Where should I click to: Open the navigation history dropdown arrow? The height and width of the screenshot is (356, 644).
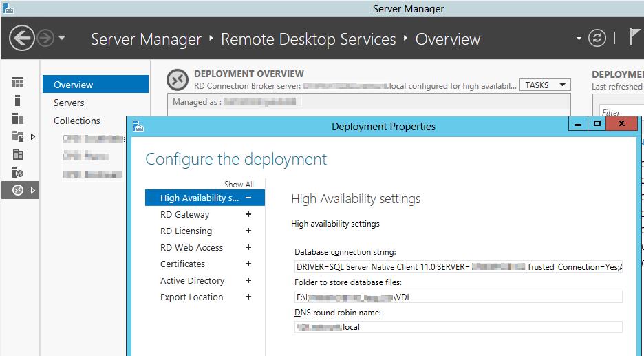coord(62,38)
